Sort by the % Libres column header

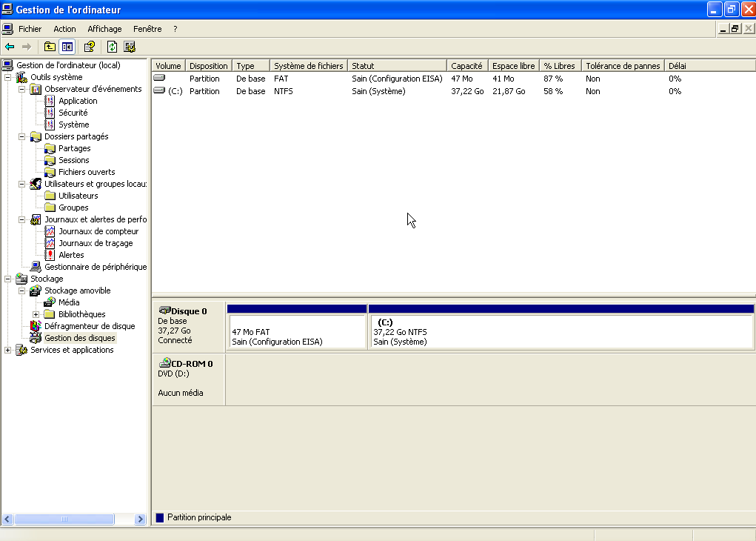pyautogui.click(x=561, y=66)
